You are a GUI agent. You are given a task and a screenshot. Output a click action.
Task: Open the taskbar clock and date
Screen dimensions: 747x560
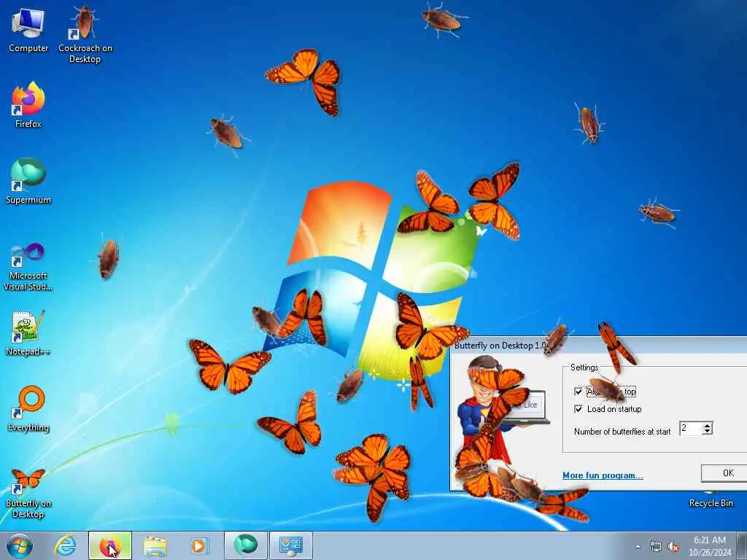(710, 546)
